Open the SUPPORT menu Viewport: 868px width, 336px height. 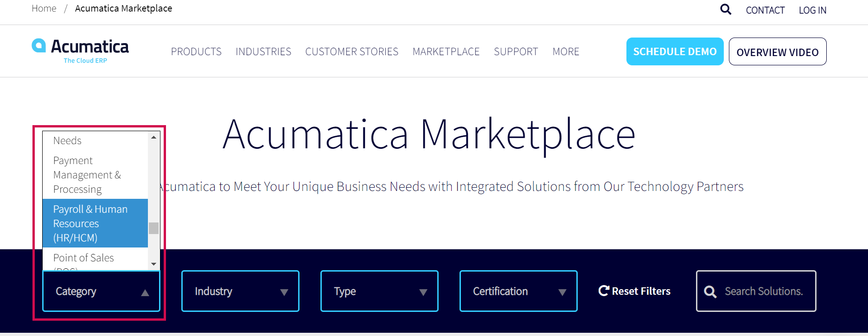pos(516,51)
